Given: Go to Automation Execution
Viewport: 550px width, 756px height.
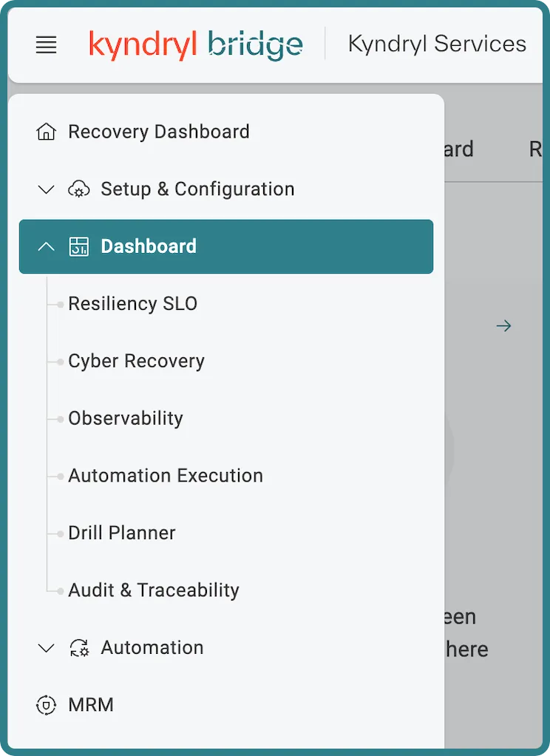Looking at the screenshot, I should [x=166, y=476].
